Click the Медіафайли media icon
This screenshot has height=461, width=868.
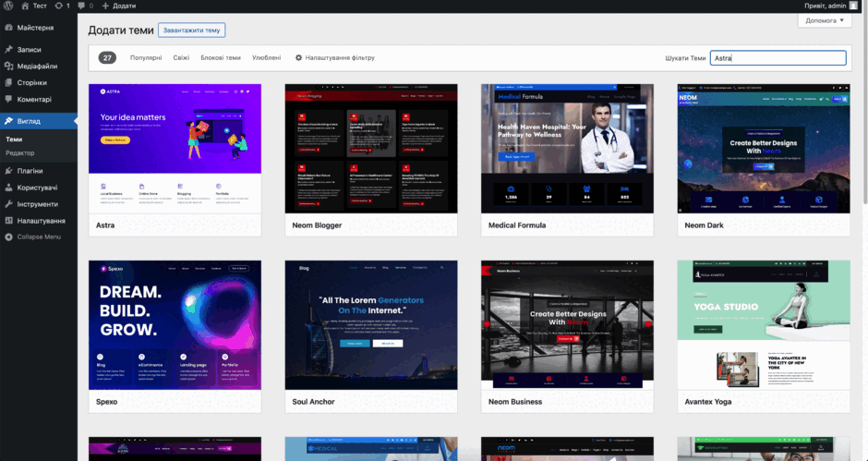point(8,66)
